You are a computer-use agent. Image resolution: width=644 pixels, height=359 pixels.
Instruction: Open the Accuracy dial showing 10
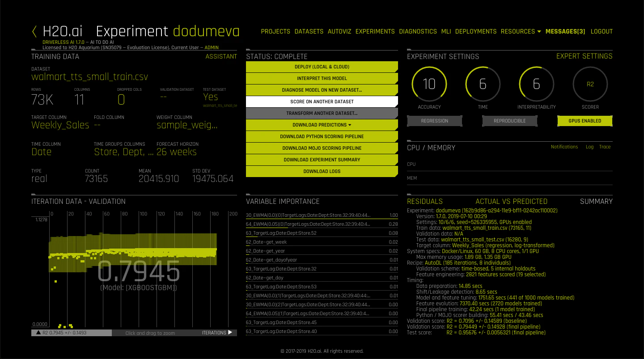point(429,84)
